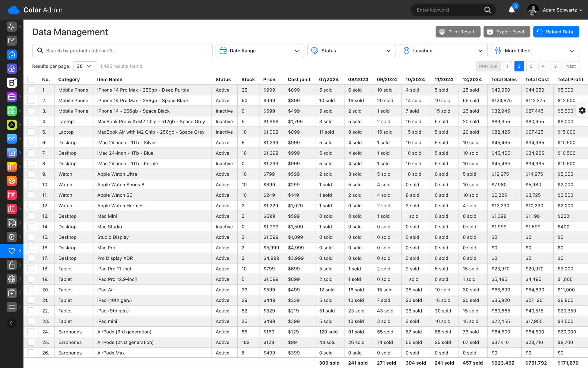Image resolution: width=588 pixels, height=368 pixels.
Task: Click the Reload Data button
Action: [556, 32]
